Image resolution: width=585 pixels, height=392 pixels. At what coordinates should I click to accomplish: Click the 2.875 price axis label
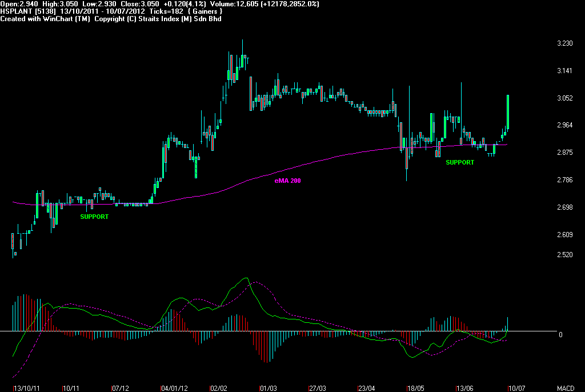tap(565, 153)
